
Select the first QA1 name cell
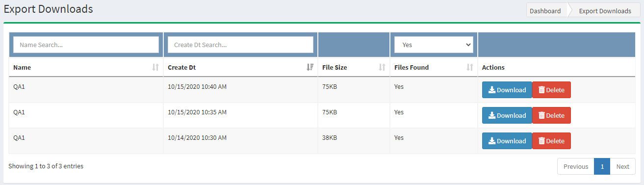pos(19,87)
